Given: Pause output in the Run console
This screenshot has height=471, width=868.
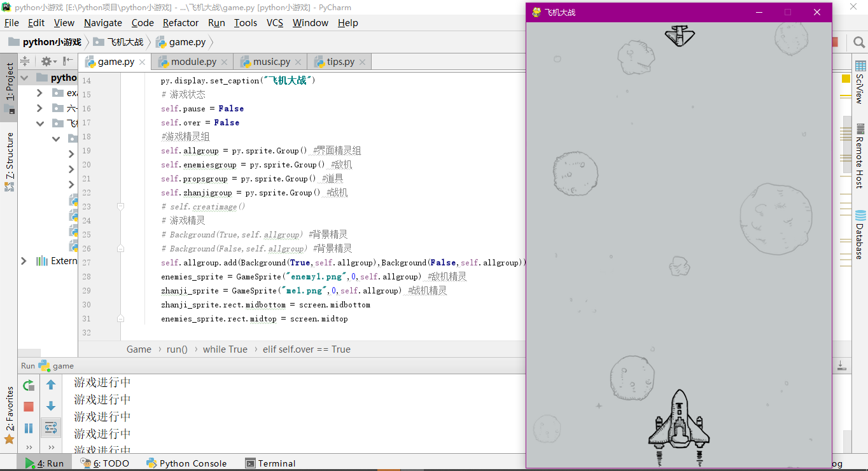Looking at the screenshot, I should [x=28, y=428].
